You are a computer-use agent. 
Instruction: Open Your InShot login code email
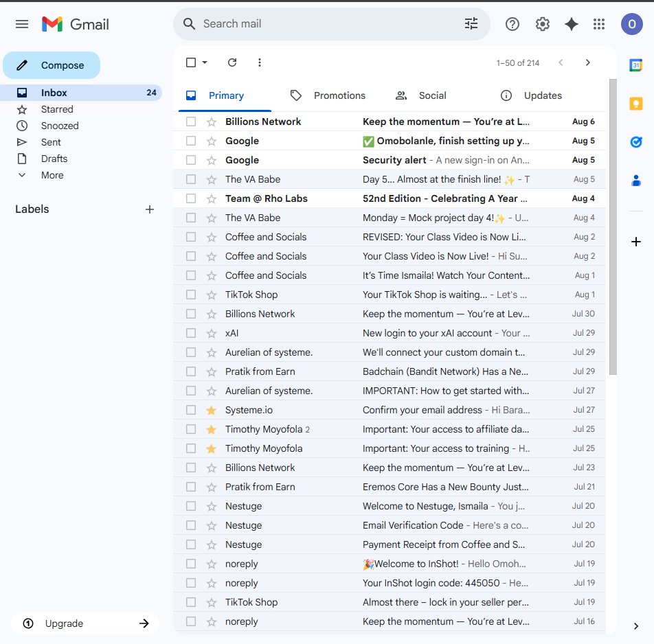coord(390,583)
